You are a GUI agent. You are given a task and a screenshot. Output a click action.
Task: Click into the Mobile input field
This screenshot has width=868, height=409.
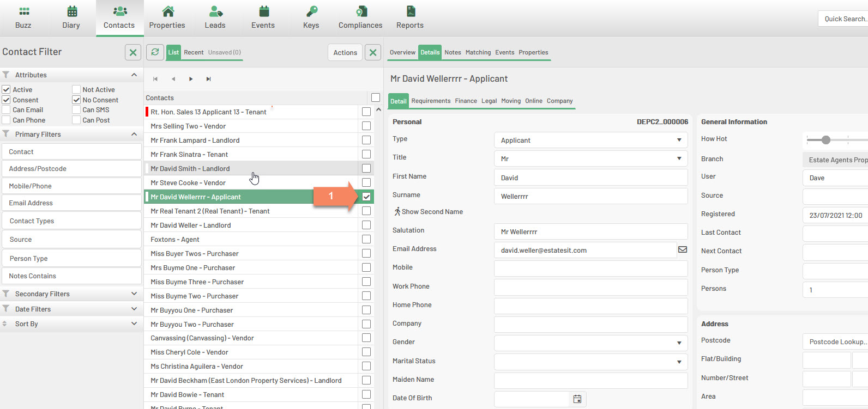coord(590,268)
